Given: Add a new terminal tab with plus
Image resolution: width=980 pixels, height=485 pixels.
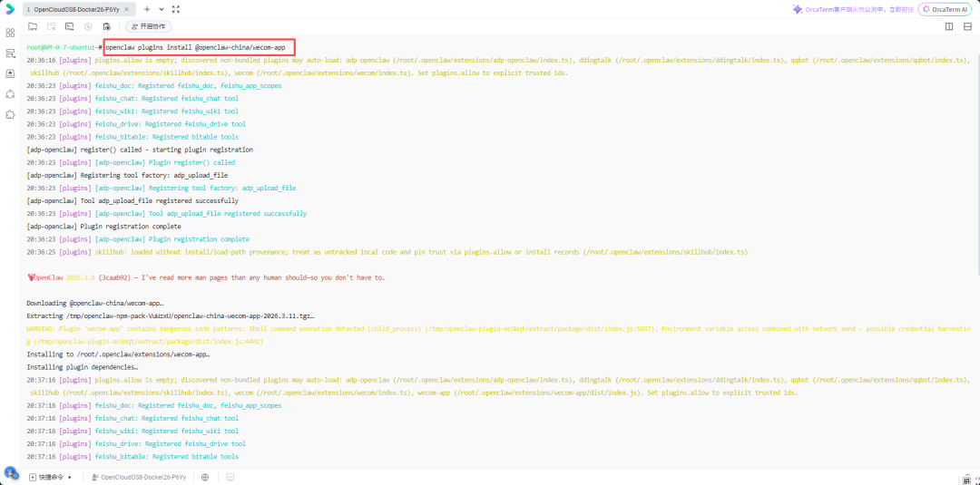Looking at the screenshot, I should click(x=147, y=9).
